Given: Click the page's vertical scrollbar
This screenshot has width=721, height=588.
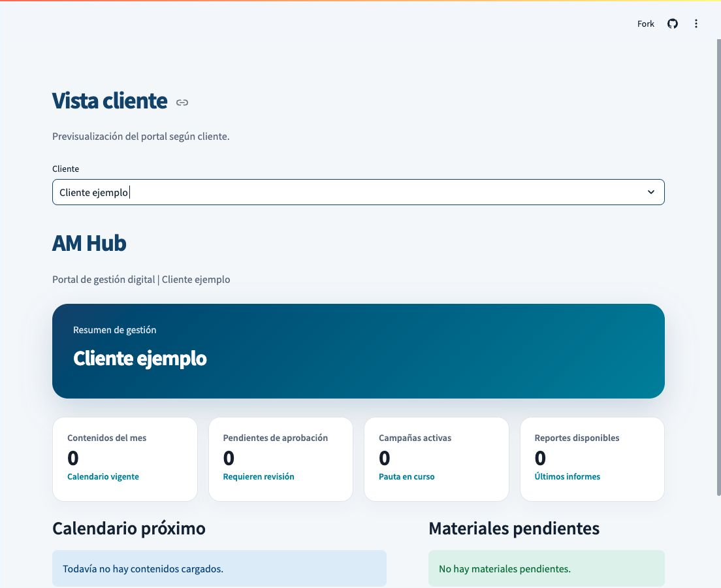Looking at the screenshot, I should tap(718, 267).
